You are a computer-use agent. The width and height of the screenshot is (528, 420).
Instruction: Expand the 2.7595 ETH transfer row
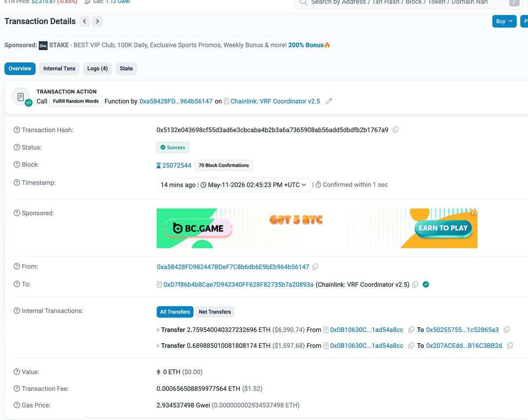click(x=158, y=330)
